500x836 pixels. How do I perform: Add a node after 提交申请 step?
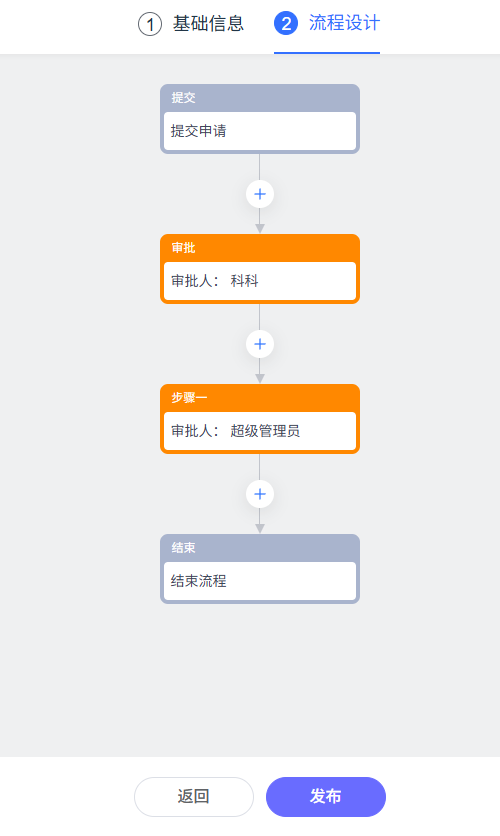[x=260, y=194]
